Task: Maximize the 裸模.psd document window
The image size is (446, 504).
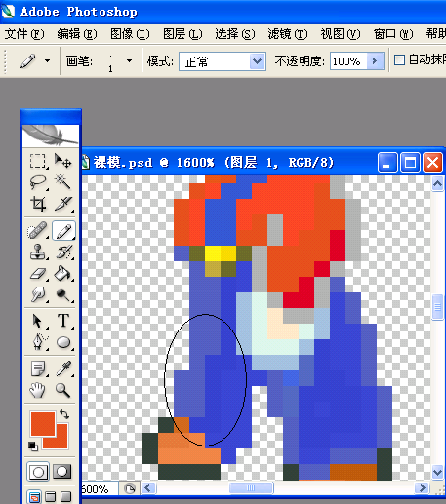Action: click(410, 162)
